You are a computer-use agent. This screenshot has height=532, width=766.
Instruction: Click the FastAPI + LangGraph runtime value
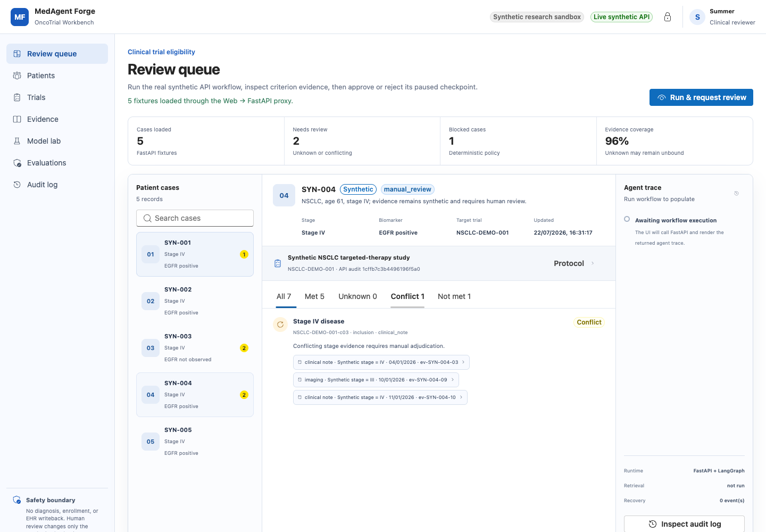(x=719, y=471)
